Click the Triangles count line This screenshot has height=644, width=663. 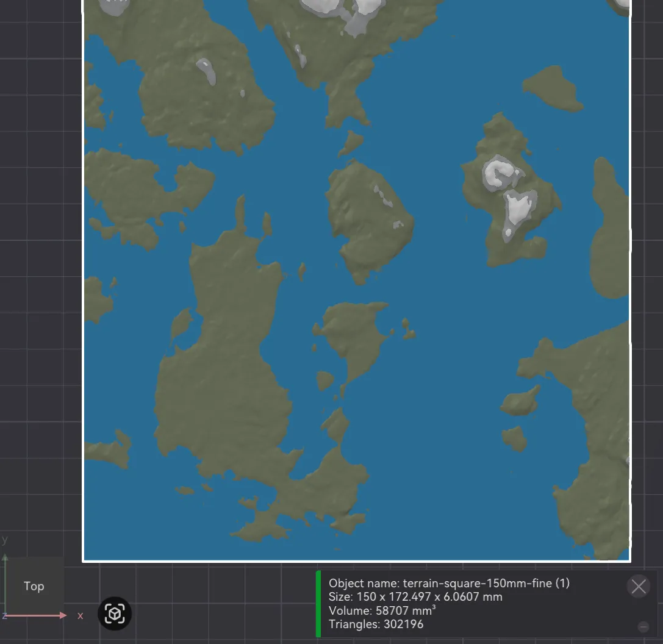click(x=376, y=624)
